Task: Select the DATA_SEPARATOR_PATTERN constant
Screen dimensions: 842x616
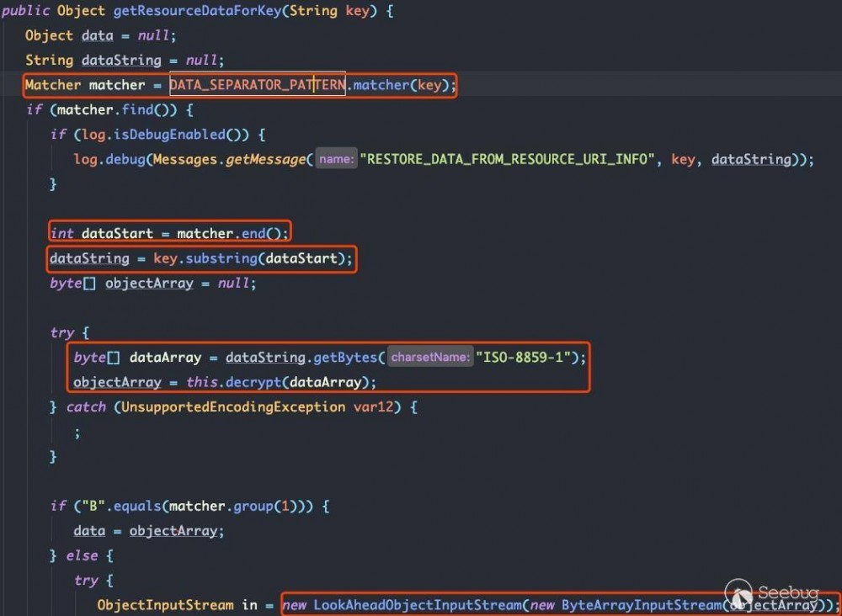Action: (257, 84)
